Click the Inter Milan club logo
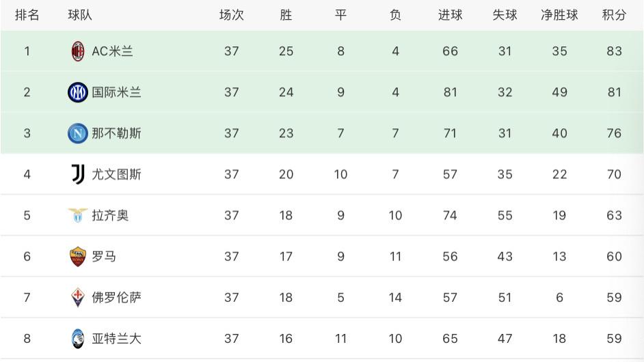The image size is (644, 362). (x=78, y=92)
